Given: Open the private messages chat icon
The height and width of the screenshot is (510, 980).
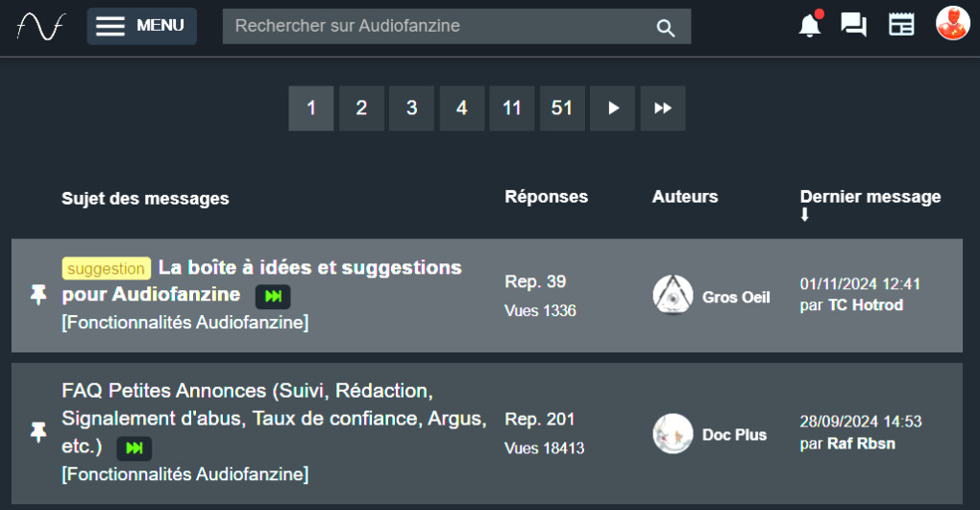Looking at the screenshot, I should point(853,25).
